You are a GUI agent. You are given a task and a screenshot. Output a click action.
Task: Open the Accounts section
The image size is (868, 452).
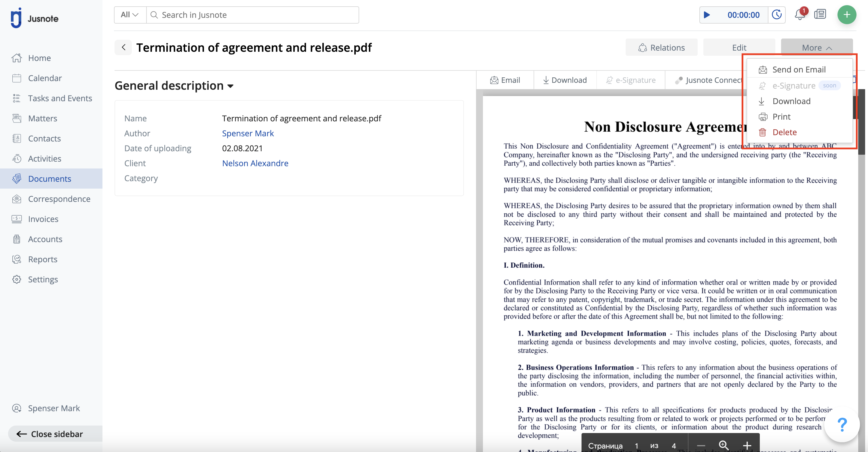click(45, 239)
